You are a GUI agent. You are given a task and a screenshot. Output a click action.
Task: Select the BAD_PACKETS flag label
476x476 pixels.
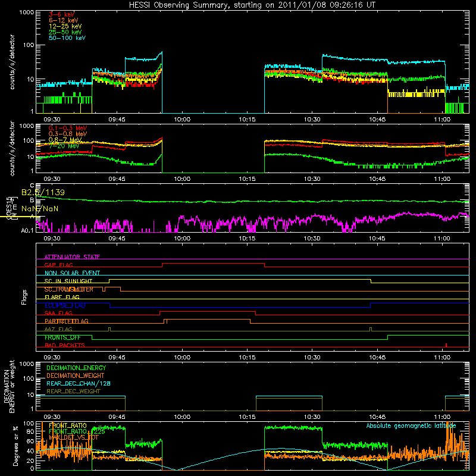(x=65, y=345)
